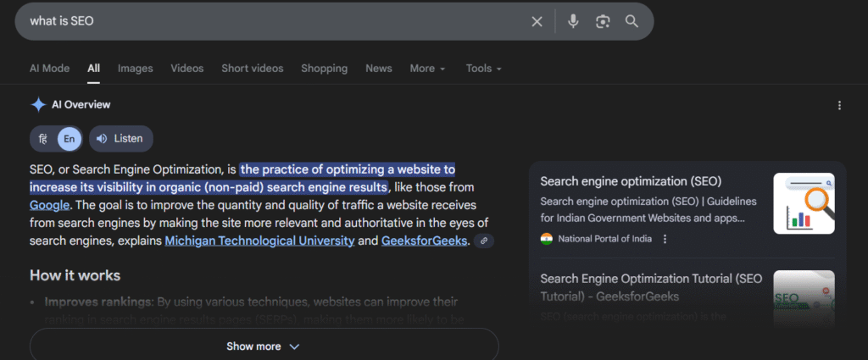Play the overview with Listen button
The image size is (868, 360).
point(120,139)
